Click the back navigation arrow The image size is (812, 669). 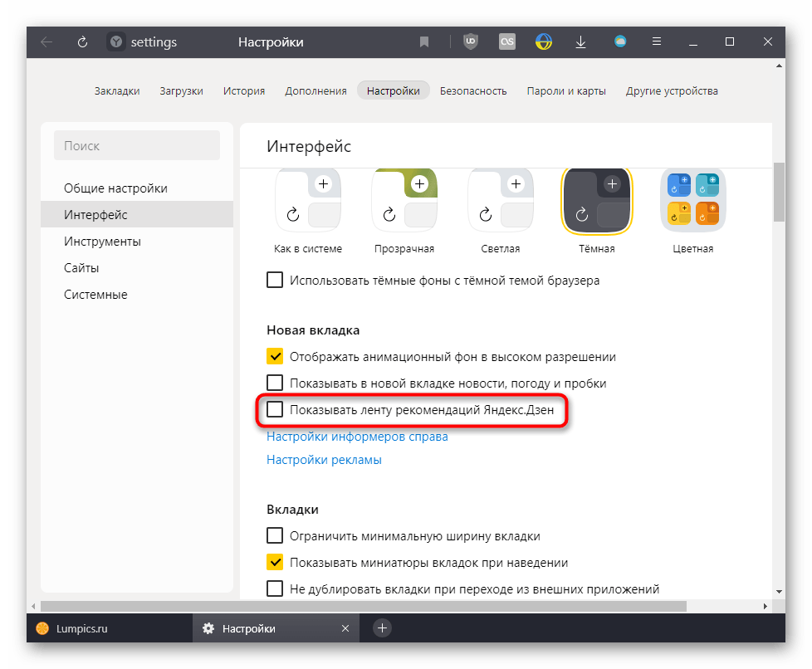(x=46, y=42)
